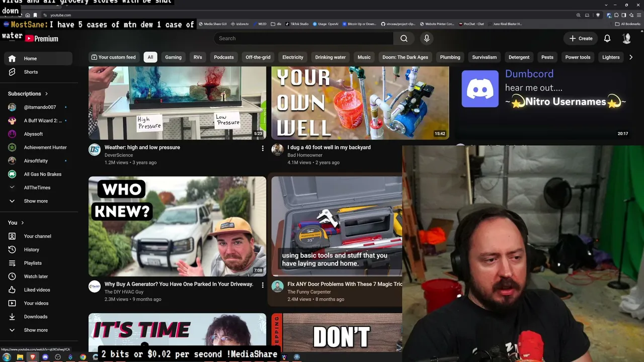Open the browser tab search dropdown
Screen dimensions: 644x362
click(x=606, y=5)
